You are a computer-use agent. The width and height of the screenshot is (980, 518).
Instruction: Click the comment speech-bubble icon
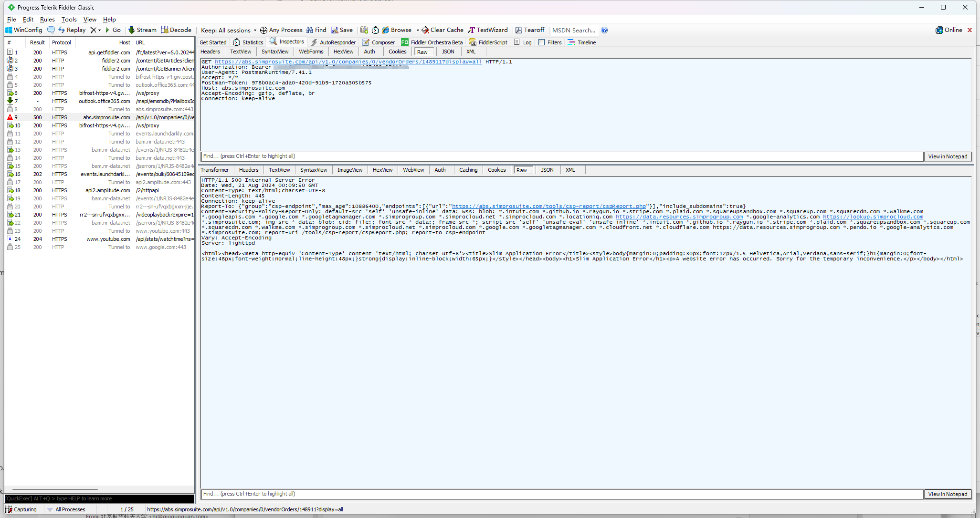51,30
